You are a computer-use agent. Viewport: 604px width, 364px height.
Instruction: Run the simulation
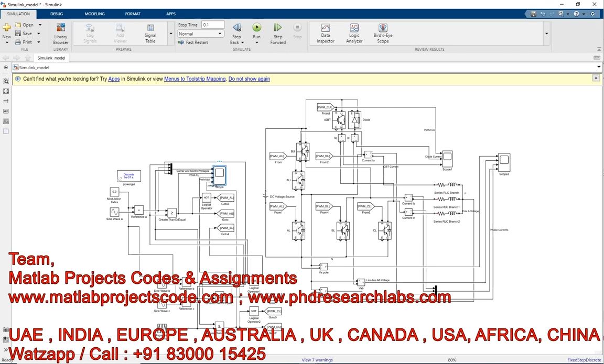coord(256,27)
